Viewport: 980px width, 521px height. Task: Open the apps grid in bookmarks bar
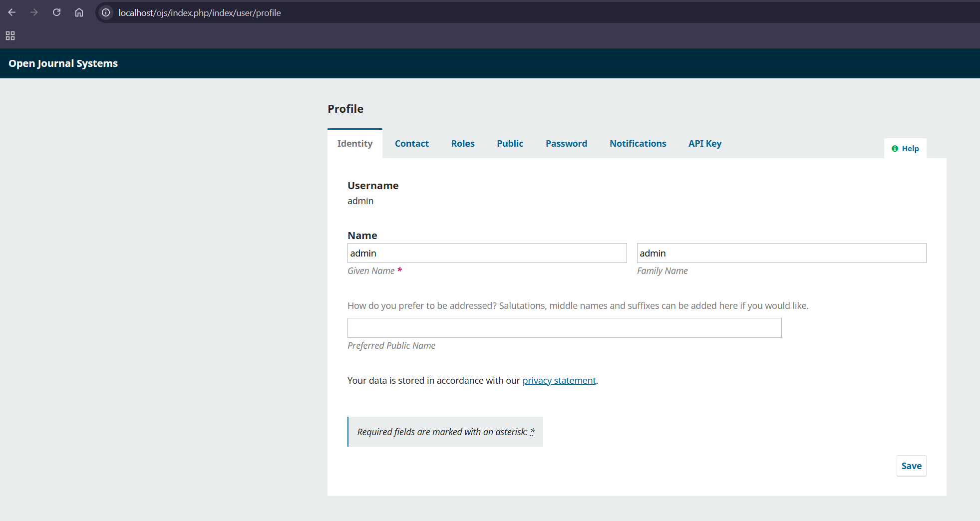10,36
